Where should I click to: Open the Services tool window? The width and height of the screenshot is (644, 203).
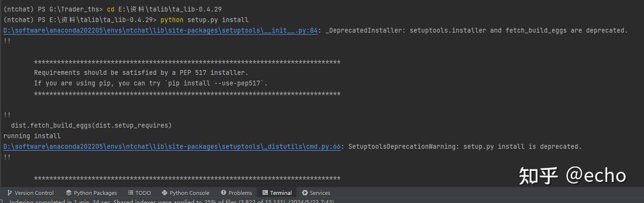(x=316, y=193)
